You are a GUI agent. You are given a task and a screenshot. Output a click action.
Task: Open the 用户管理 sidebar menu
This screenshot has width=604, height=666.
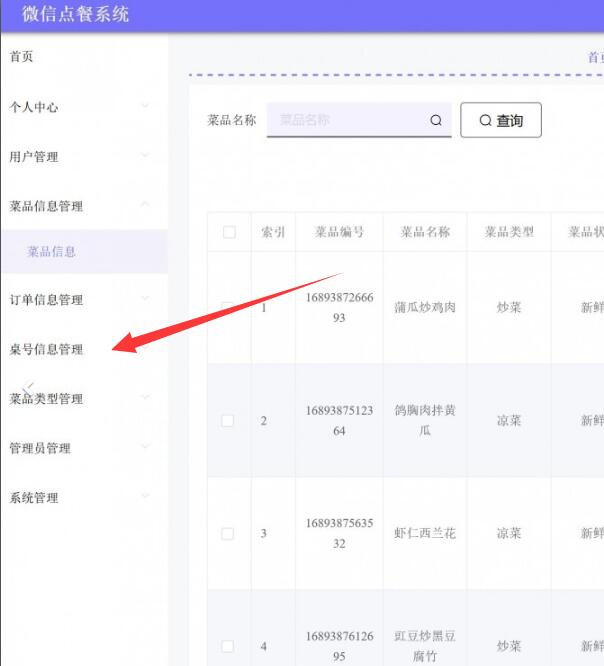click(x=34, y=157)
